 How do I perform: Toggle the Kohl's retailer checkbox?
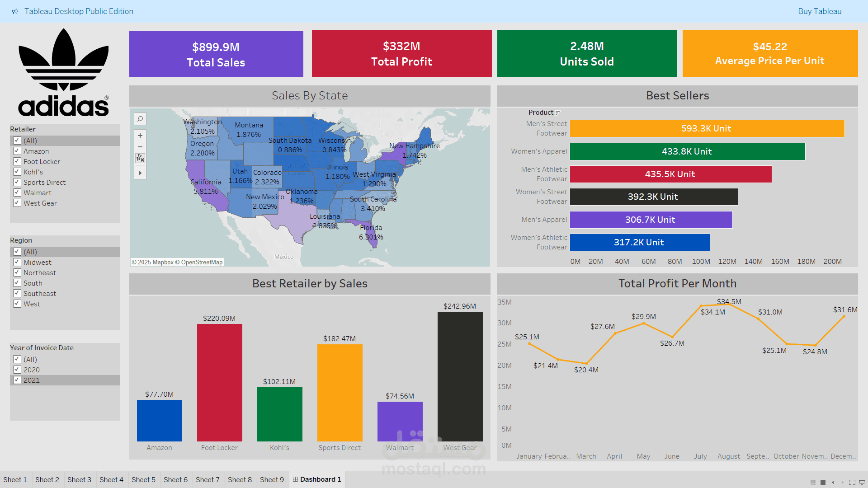click(17, 172)
